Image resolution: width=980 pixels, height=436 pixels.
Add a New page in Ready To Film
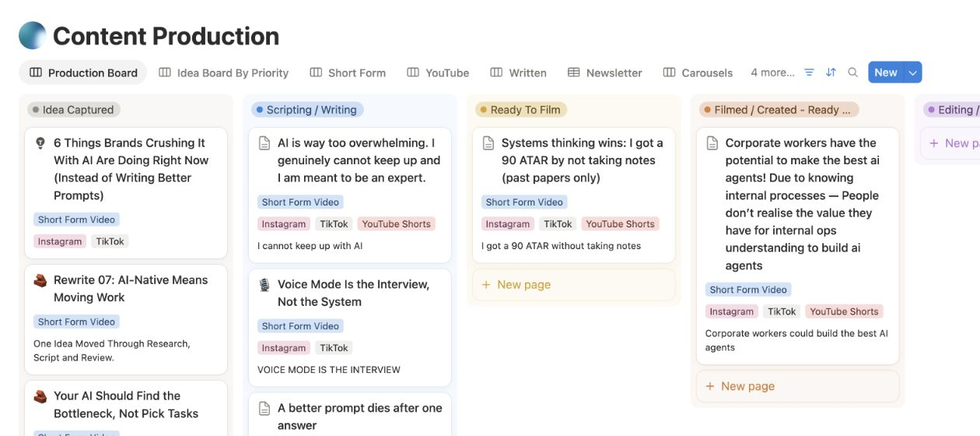(x=574, y=285)
